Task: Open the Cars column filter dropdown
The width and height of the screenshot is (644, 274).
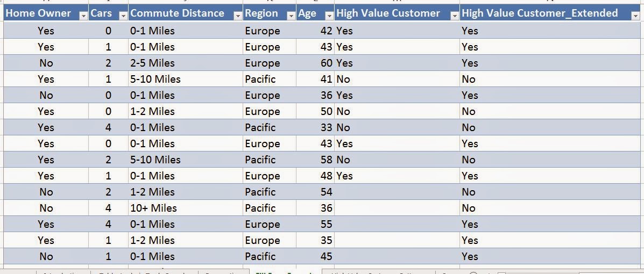Action: (x=123, y=16)
